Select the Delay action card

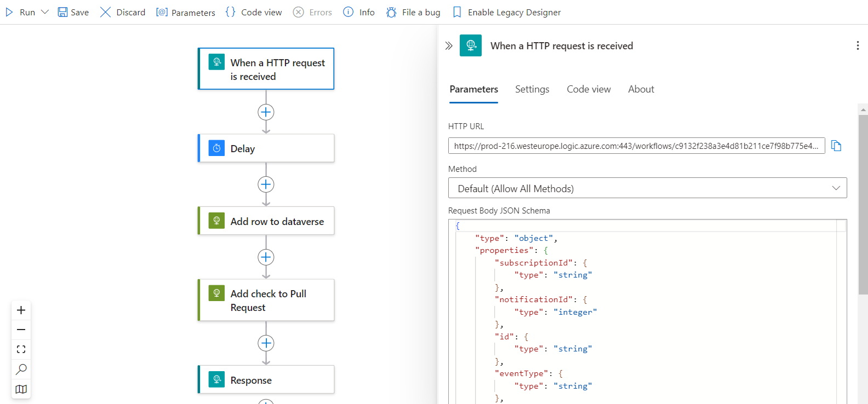266,148
